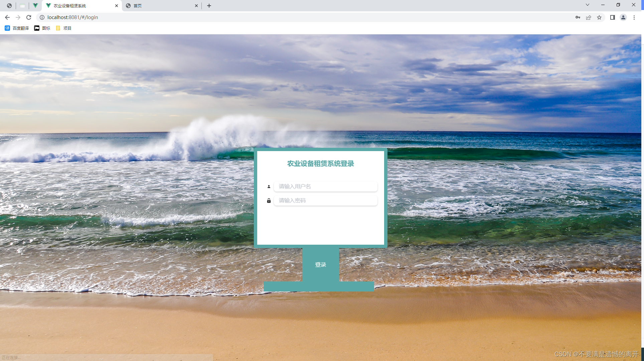Open the 图标 bookmark
The image size is (644, 361).
(42, 28)
